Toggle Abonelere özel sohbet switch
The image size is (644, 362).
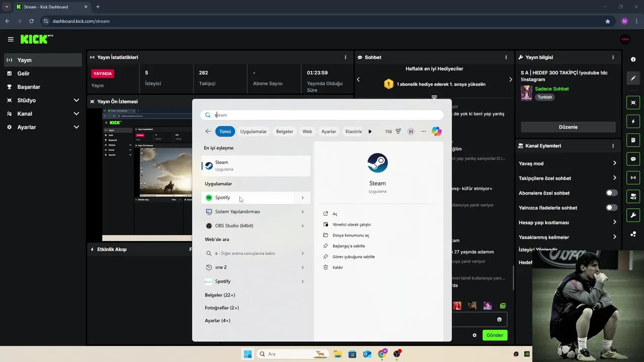click(612, 193)
